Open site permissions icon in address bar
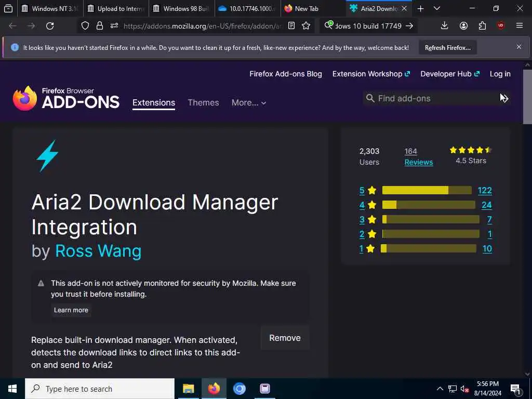 point(114,26)
